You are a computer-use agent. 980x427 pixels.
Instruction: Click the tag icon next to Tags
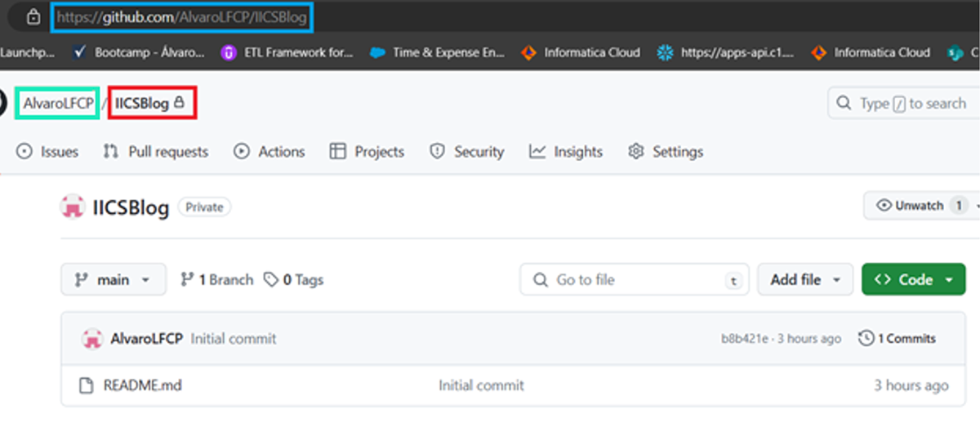click(x=270, y=279)
